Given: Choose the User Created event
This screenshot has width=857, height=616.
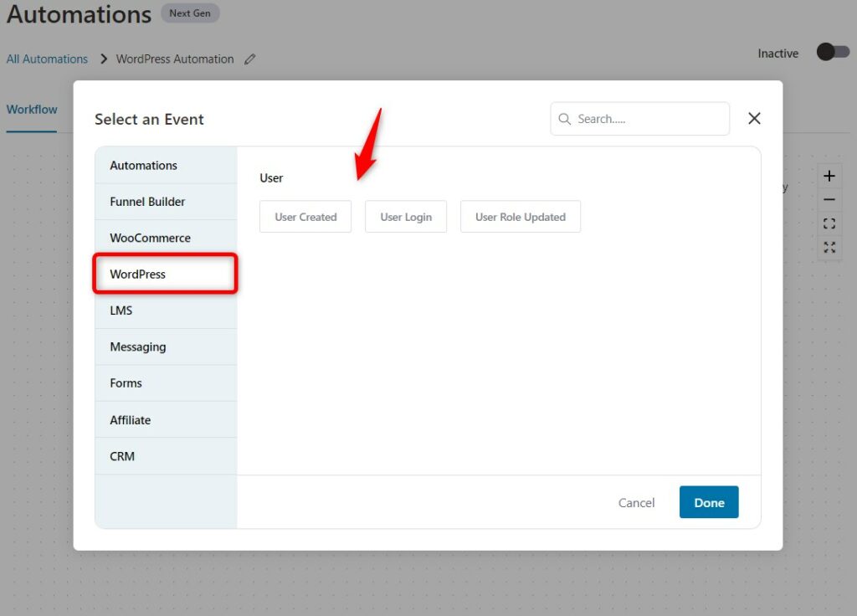Looking at the screenshot, I should 305,217.
